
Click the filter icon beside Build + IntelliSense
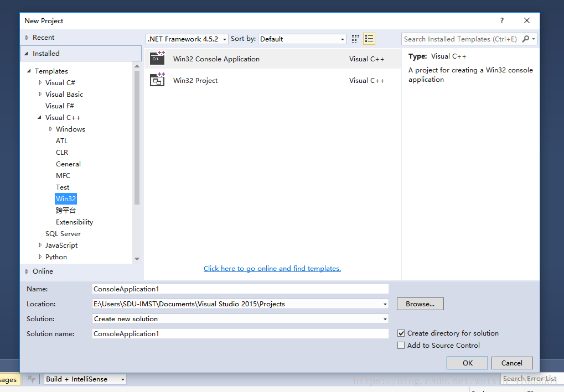(32, 379)
